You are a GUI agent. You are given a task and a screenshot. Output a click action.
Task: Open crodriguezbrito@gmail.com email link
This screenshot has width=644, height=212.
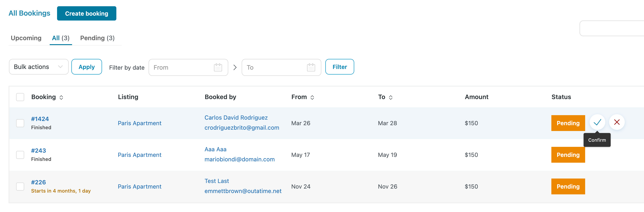[241, 128]
